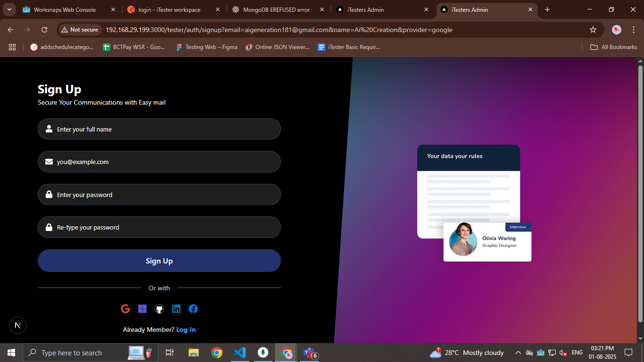Sign up with Microsoft icon
The height and width of the screenshot is (362, 644).
142,309
